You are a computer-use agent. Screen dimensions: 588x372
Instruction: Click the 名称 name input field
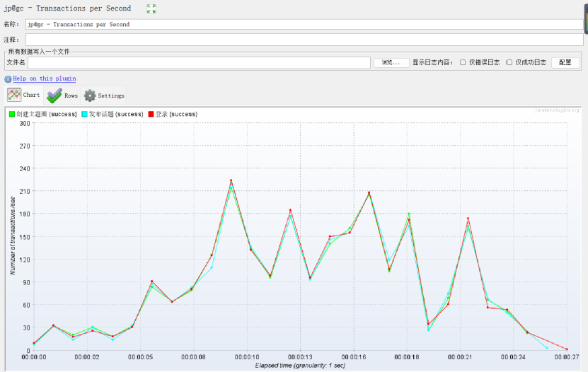pyautogui.click(x=304, y=24)
